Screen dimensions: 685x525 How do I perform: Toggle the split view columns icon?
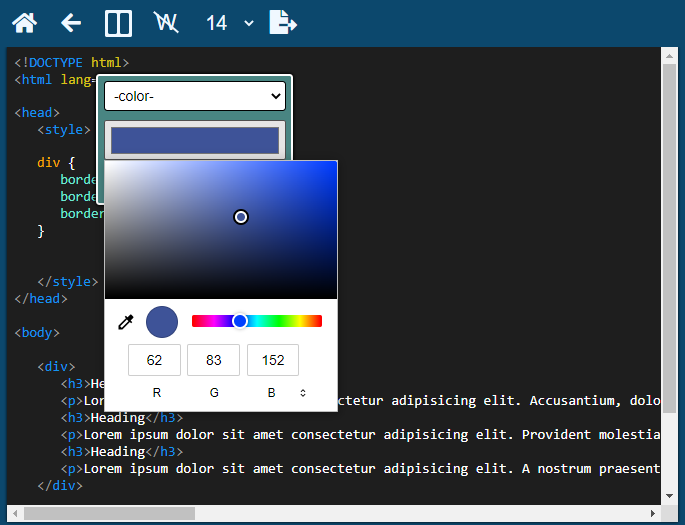click(118, 24)
